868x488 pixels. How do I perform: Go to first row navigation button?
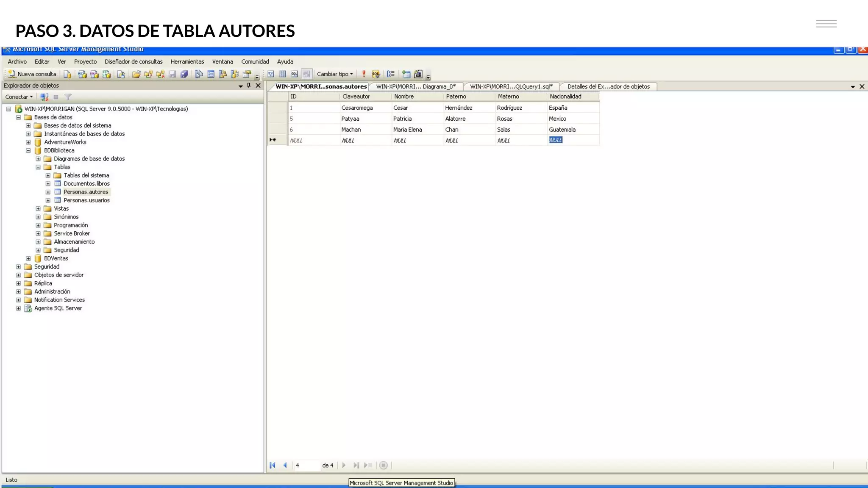point(273,465)
